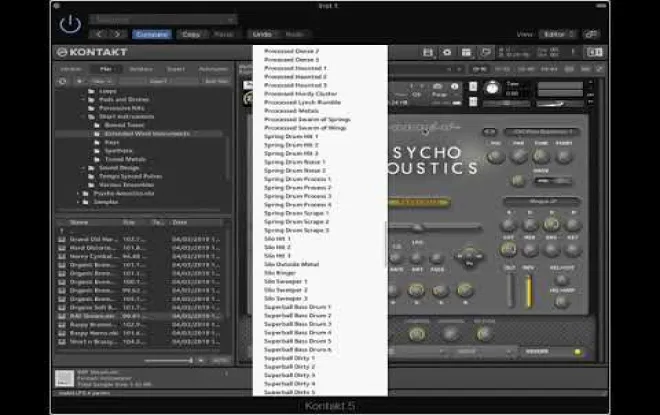
Task: Select Tempo Synced Pulses folder
Action: [130, 176]
